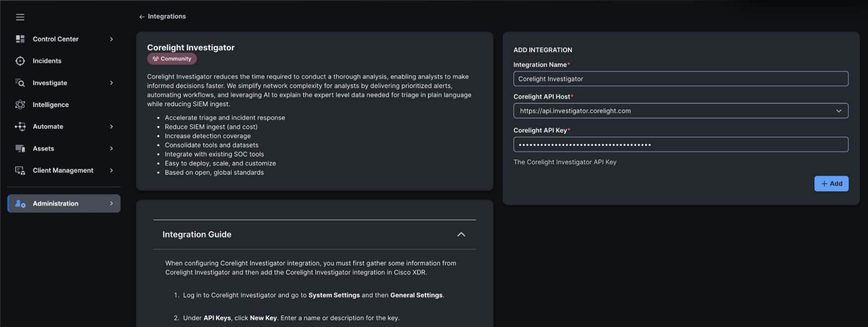Click the Client Management icon
Viewport: 868px width, 327px height.
pyautogui.click(x=20, y=170)
